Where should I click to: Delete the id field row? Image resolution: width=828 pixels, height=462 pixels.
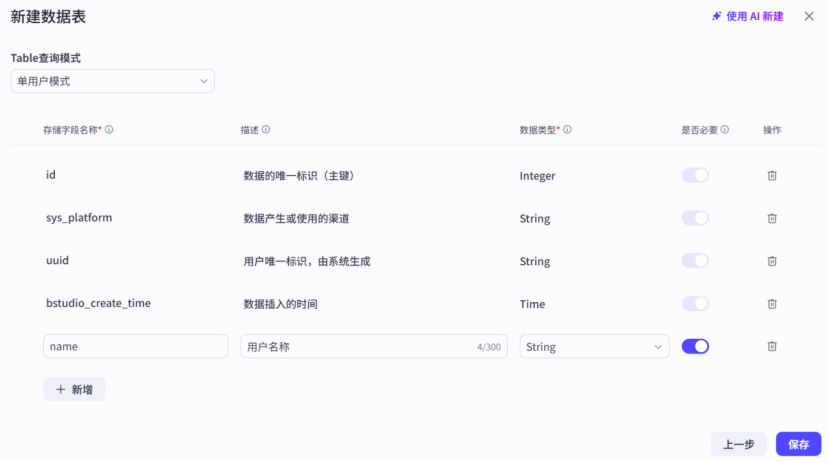(x=771, y=175)
